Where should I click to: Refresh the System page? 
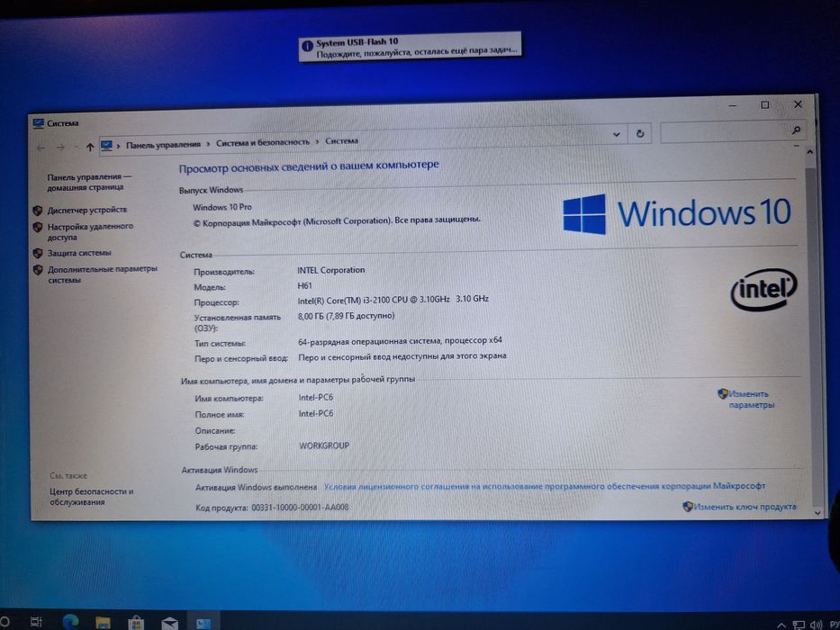tap(639, 134)
